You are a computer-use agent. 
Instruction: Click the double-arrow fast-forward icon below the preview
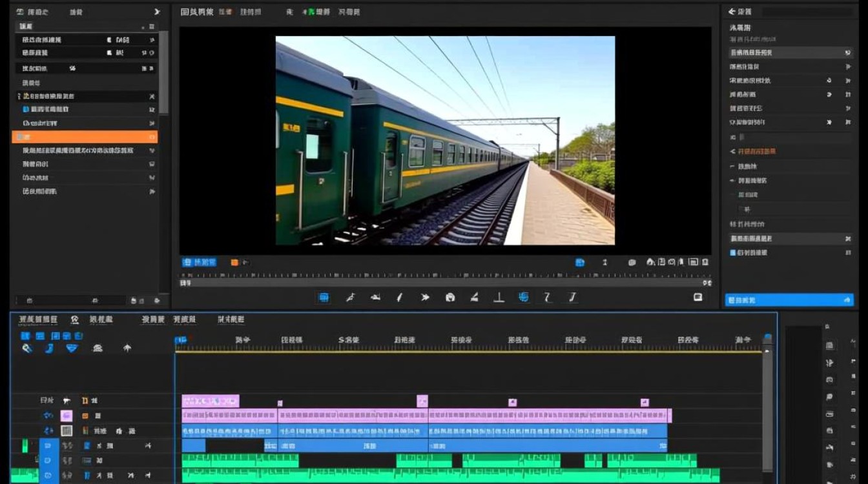[x=425, y=297]
